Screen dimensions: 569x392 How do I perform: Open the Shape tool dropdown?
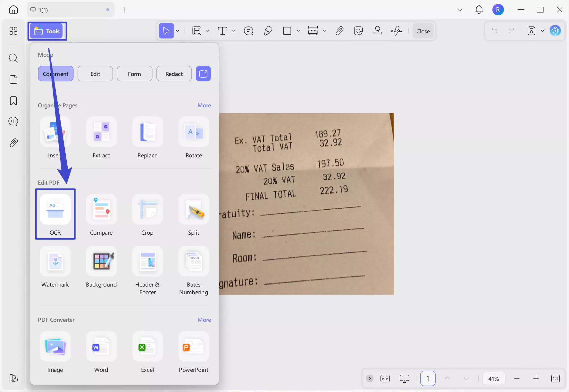click(x=298, y=31)
